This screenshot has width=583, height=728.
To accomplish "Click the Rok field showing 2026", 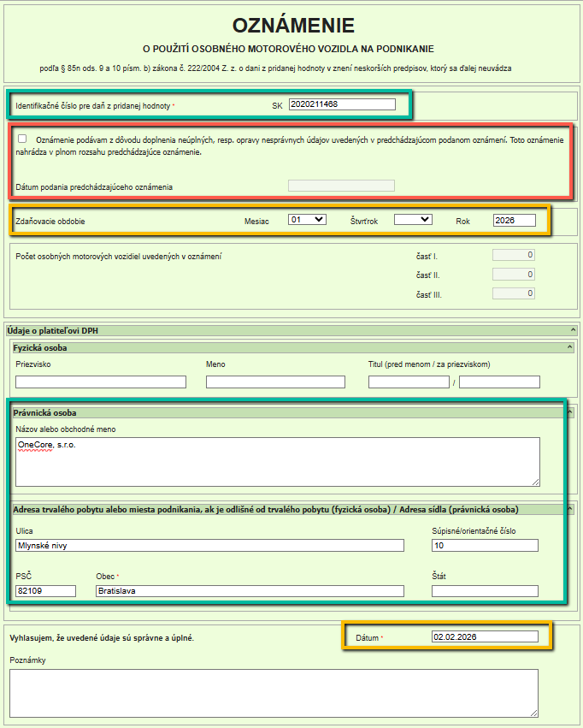I will (x=514, y=221).
